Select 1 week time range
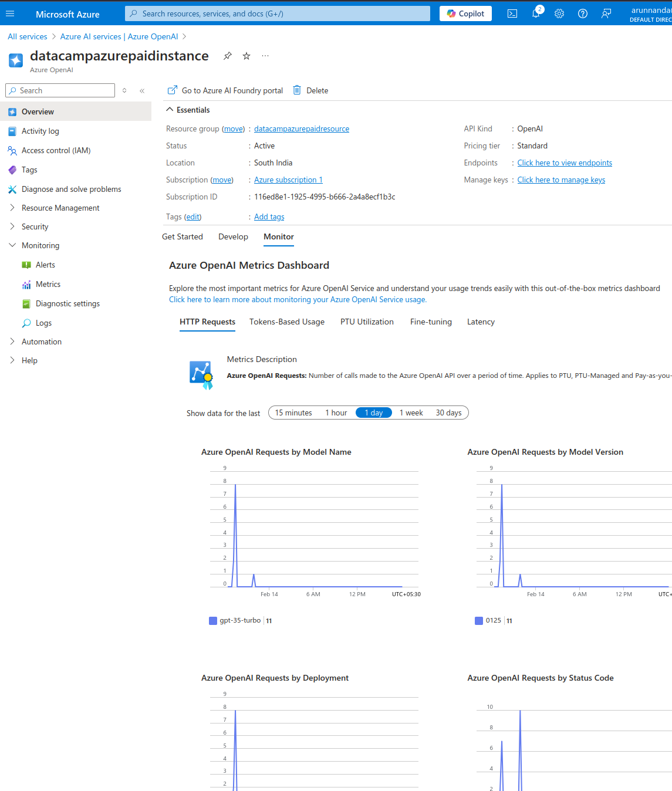This screenshot has height=791, width=672. point(411,413)
